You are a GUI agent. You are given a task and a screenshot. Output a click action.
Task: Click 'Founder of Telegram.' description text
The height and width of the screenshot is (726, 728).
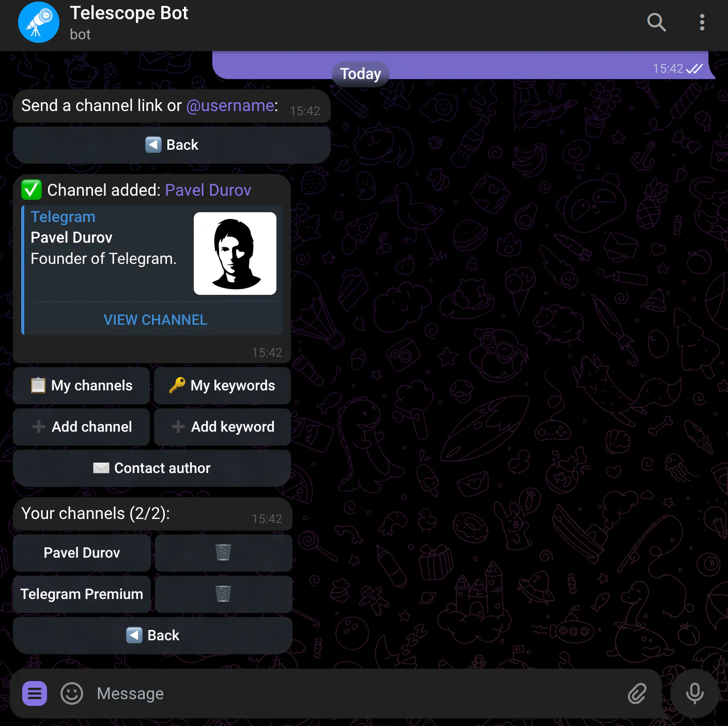(103, 258)
